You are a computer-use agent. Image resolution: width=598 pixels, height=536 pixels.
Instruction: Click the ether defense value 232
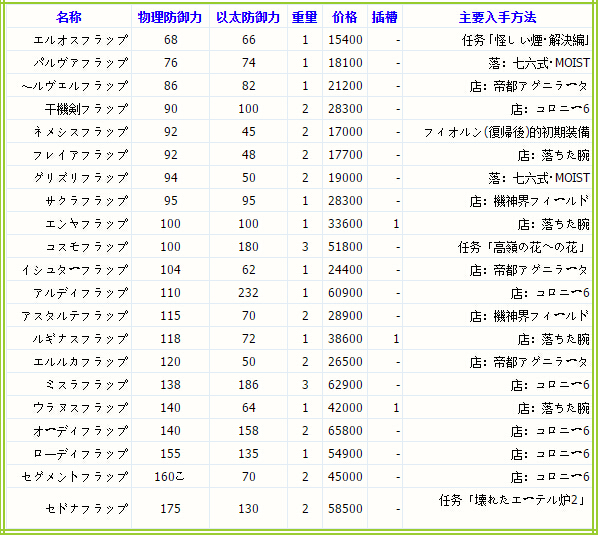pos(249,293)
